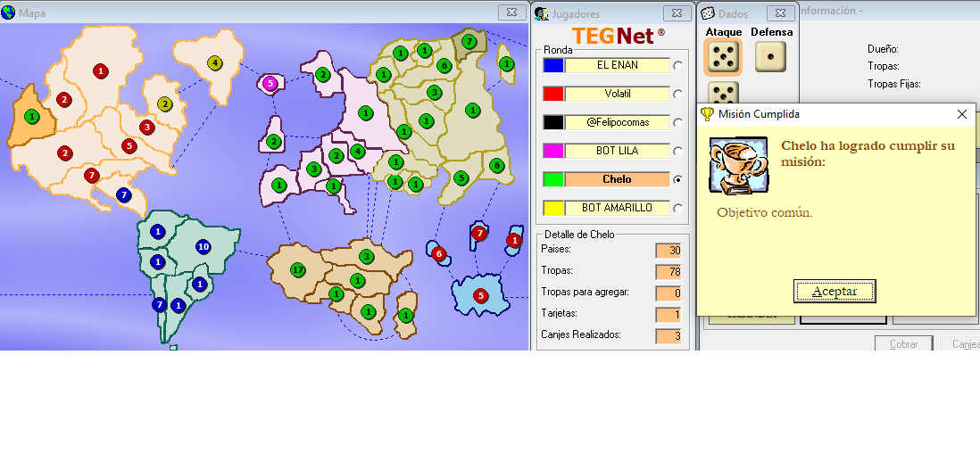Select the blue army token with 10 troops
This screenshot has width=980, height=454.
(x=203, y=246)
